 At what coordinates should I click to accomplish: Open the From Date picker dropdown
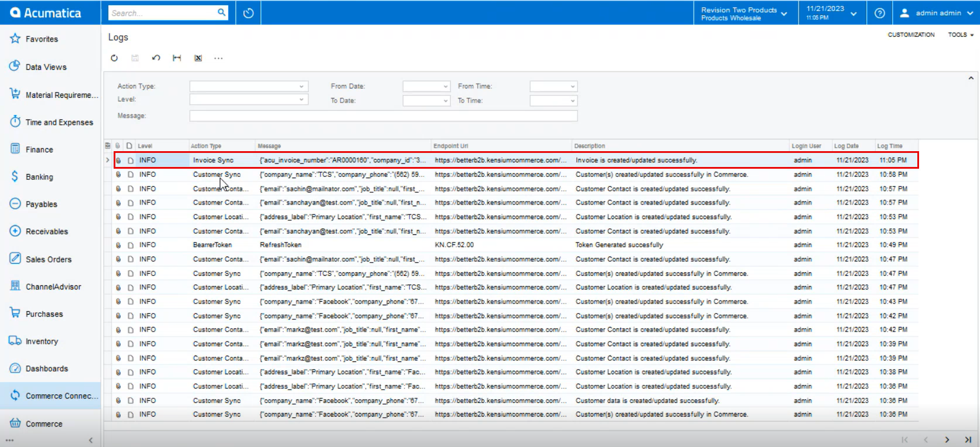(x=445, y=86)
